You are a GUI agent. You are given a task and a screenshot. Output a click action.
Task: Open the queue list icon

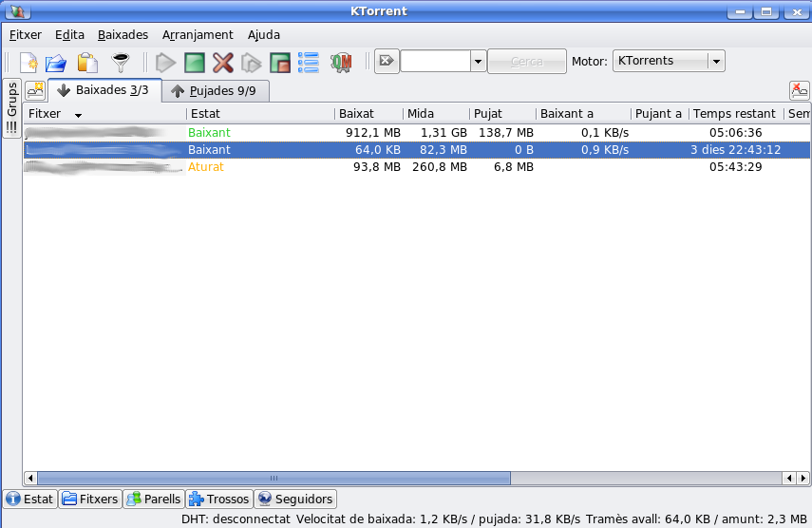(309, 63)
